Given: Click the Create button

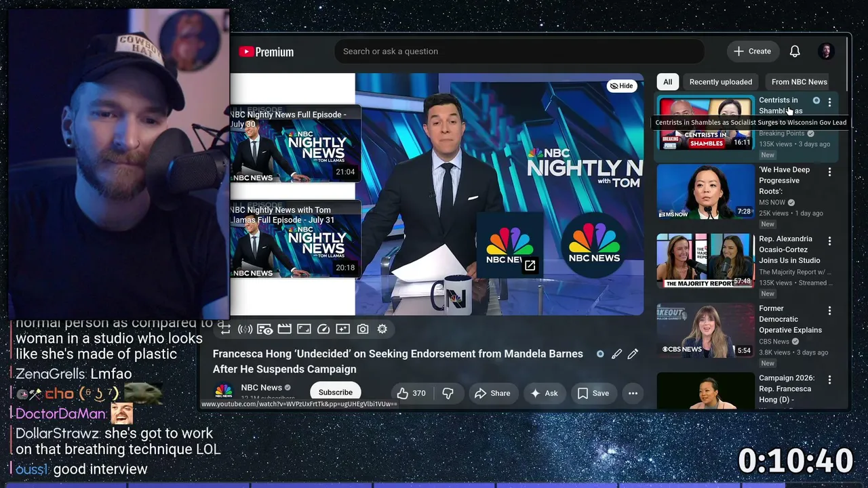Looking at the screenshot, I should [x=753, y=52].
